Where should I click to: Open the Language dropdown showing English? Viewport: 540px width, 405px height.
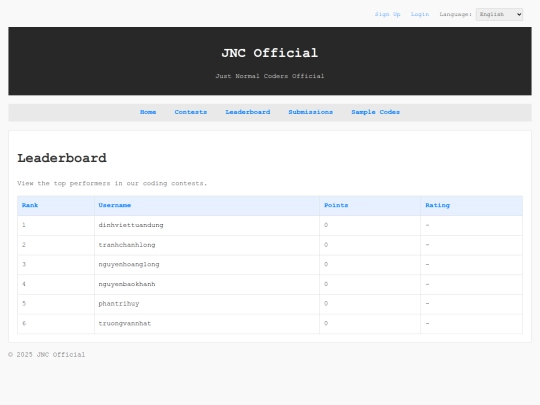tap(499, 14)
